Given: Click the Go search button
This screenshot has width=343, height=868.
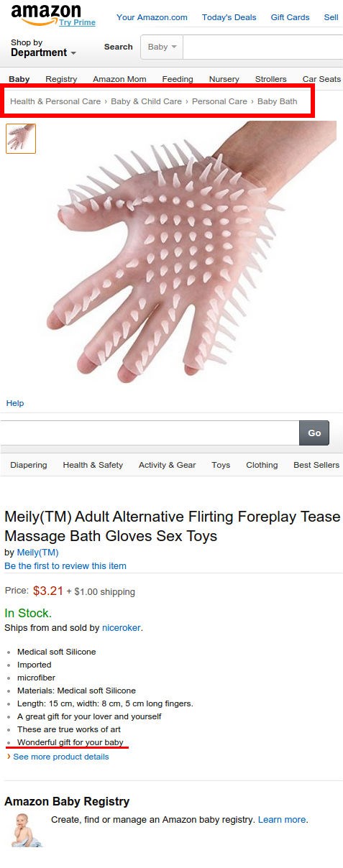Looking at the screenshot, I should point(314,433).
